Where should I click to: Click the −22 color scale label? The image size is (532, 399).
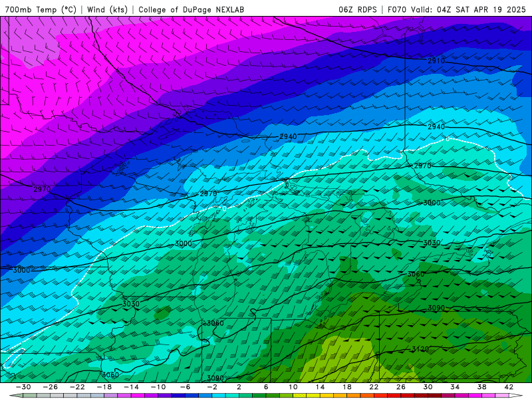click(x=77, y=387)
